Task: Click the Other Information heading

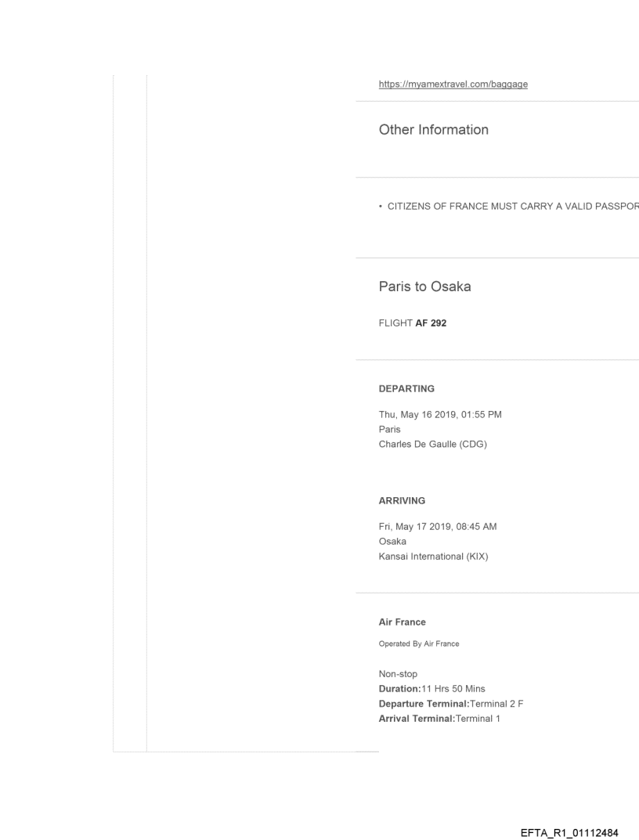Action: [433, 130]
